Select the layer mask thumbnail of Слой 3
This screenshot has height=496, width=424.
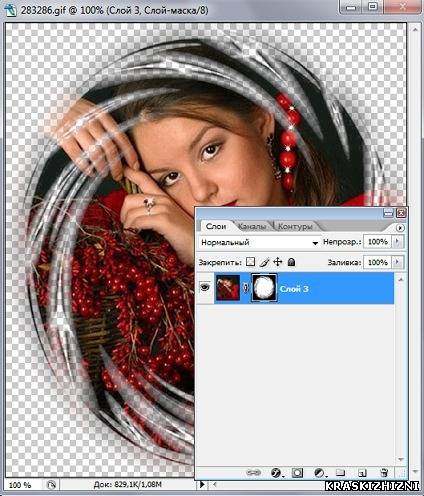(264, 288)
